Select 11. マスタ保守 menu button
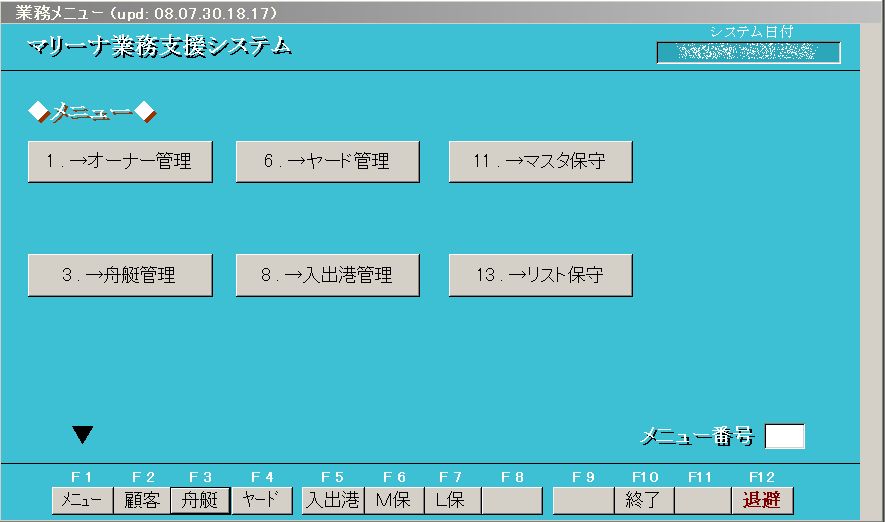Viewport: 885px width, 522px height. pyautogui.click(x=540, y=162)
